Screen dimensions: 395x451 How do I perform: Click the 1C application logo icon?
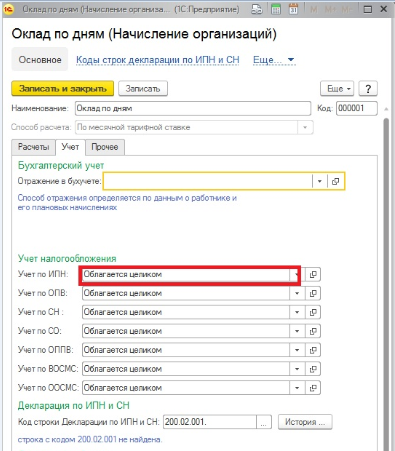click(x=8, y=9)
